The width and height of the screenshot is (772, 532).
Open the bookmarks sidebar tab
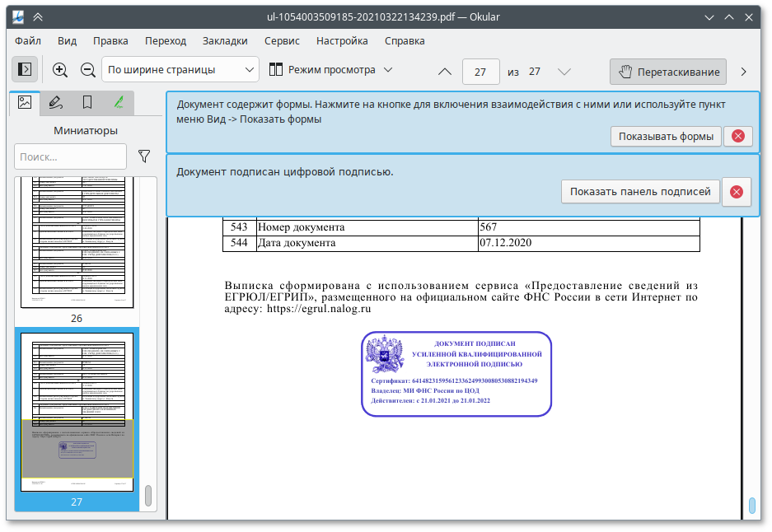coord(87,103)
